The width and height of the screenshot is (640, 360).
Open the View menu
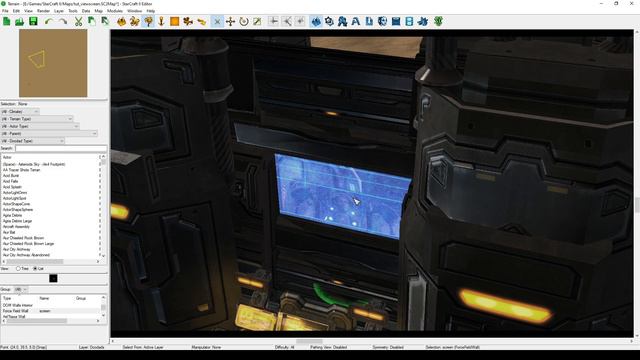coord(29,11)
